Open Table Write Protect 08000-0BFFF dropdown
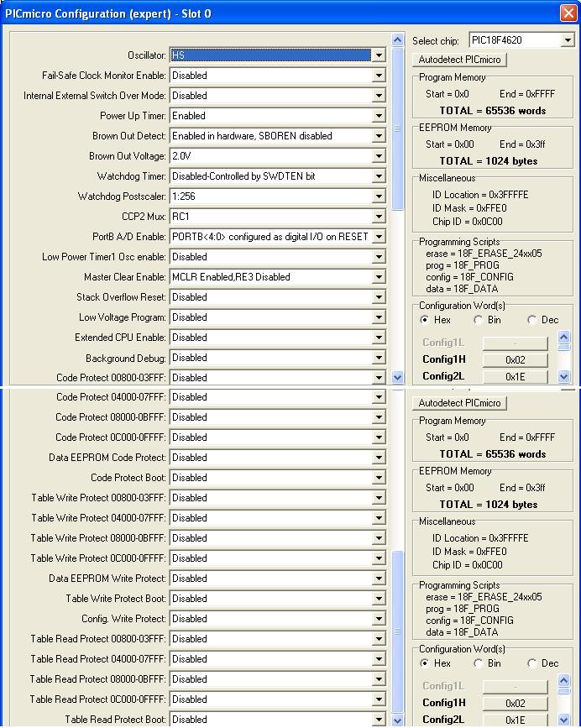This screenshot has height=728, width=581. click(x=278, y=538)
